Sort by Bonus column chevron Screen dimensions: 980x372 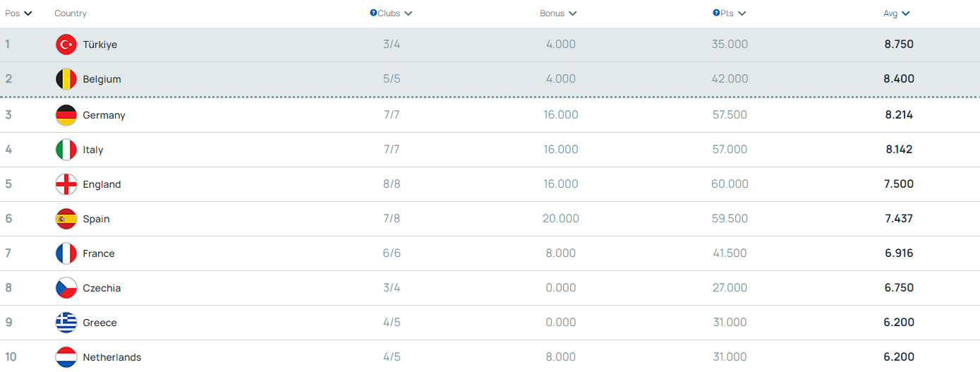point(572,13)
